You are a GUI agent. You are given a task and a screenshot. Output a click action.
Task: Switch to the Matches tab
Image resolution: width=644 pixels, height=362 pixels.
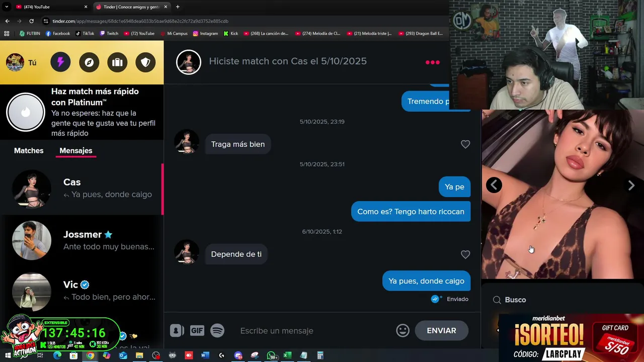click(x=29, y=151)
